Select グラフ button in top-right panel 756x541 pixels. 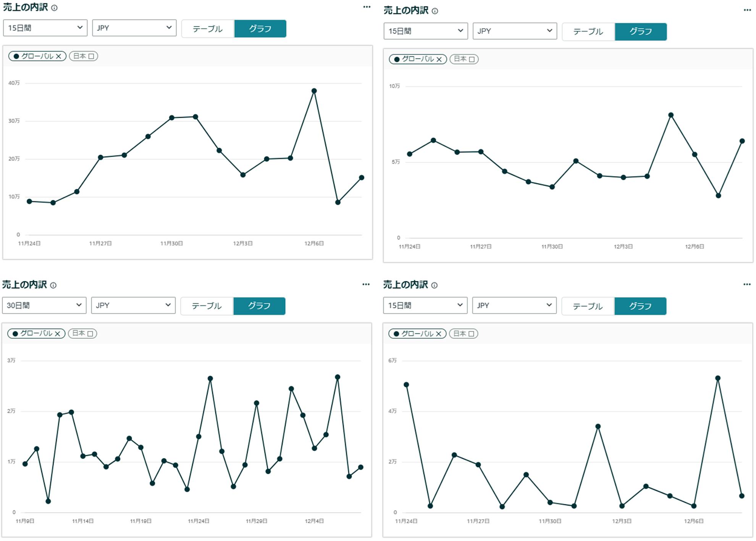[641, 32]
